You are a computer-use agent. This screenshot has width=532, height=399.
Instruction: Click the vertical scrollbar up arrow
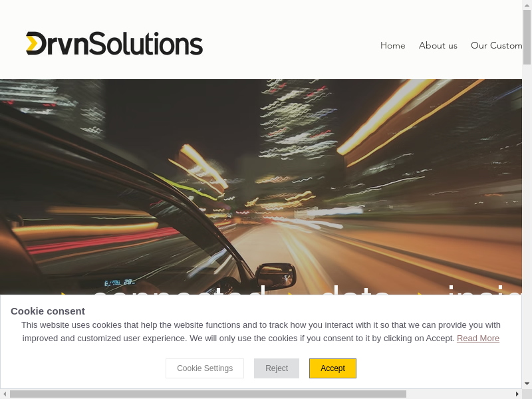[x=527, y=5]
